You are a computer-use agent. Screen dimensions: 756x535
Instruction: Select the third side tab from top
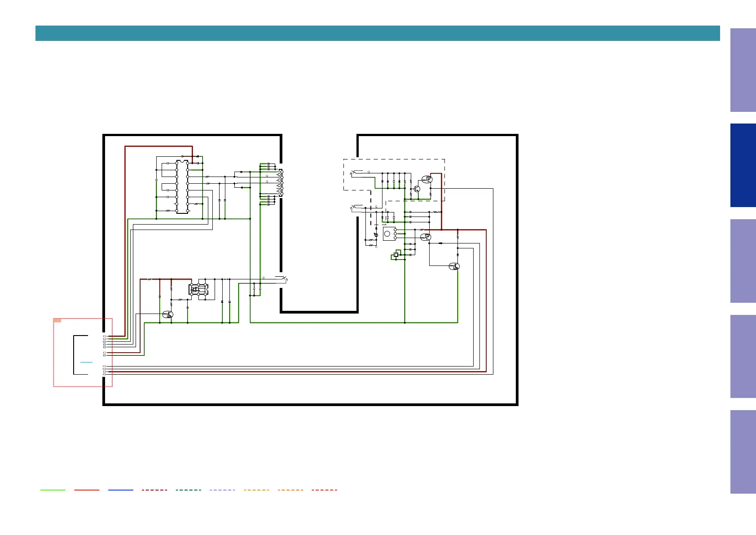click(743, 261)
